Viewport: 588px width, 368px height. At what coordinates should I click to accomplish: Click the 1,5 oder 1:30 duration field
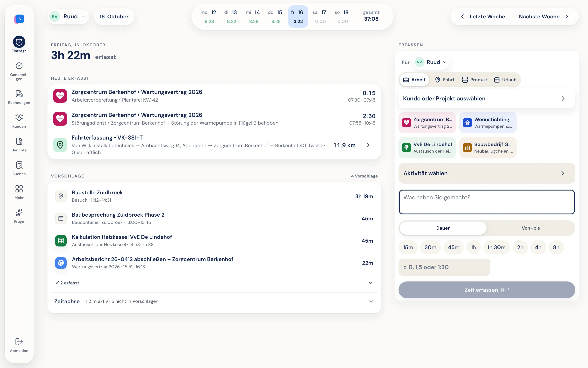(444, 267)
